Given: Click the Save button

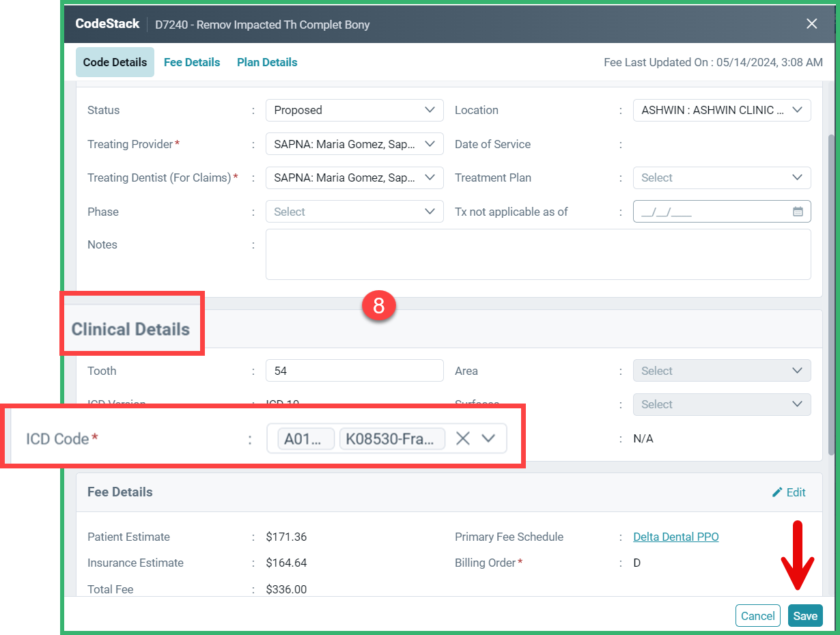Looking at the screenshot, I should point(805,615).
